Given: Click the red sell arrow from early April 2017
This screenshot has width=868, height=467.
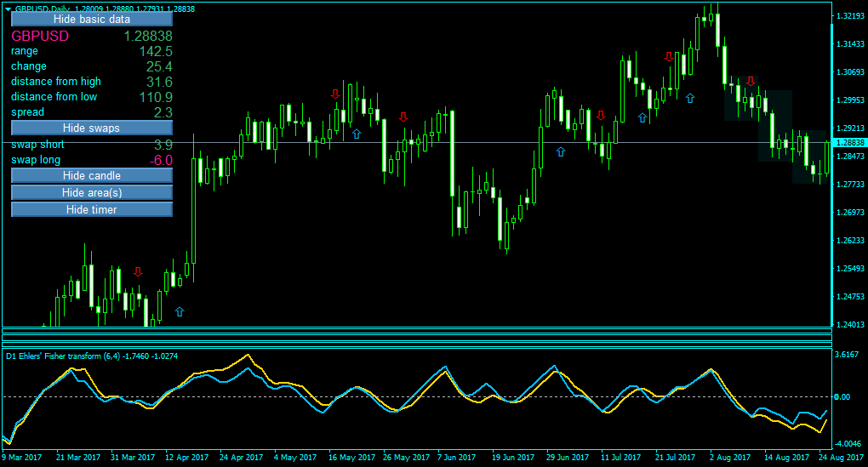Looking at the screenshot, I should tap(138, 271).
